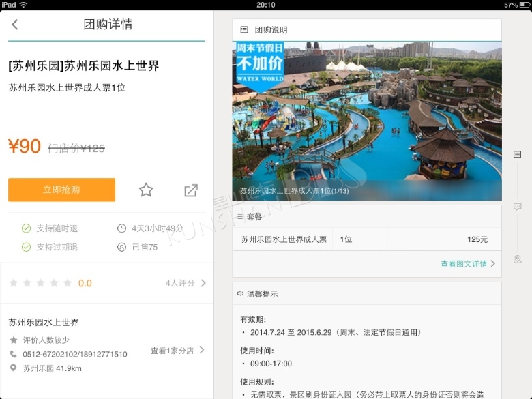Image resolution: width=532 pixels, height=399 pixels.
Task: Open the 苏州乐园 41.9km address row
Action: tap(52, 368)
